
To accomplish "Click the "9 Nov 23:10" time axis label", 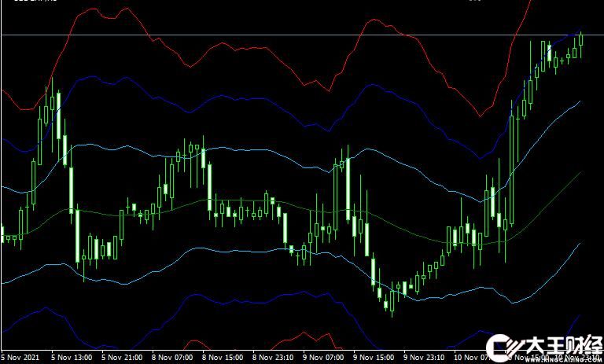I will [424, 358].
